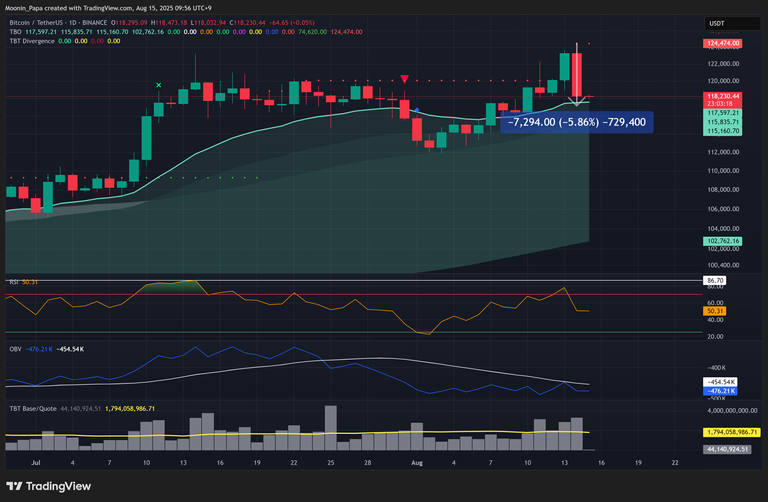This screenshot has width=768, height=502.
Task: Click the 118,230.44 current price label on the scale
Action: pyautogui.click(x=722, y=96)
